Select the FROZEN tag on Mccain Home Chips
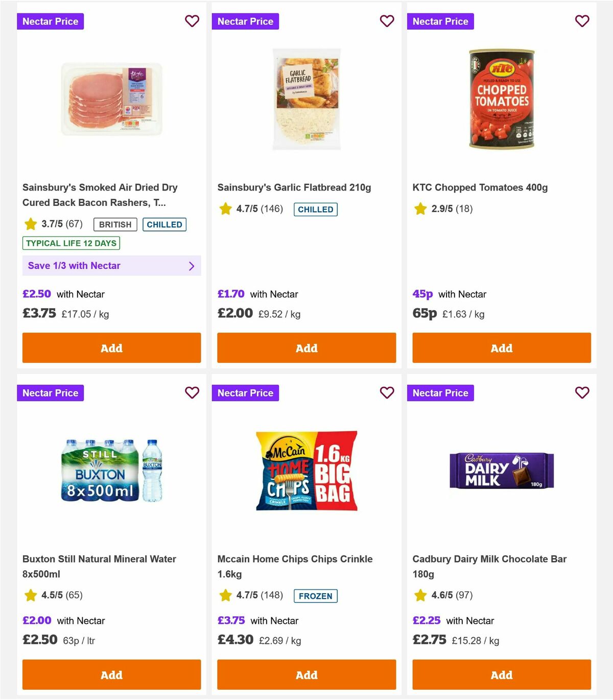This screenshot has height=700, width=613. pyautogui.click(x=315, y=596)
